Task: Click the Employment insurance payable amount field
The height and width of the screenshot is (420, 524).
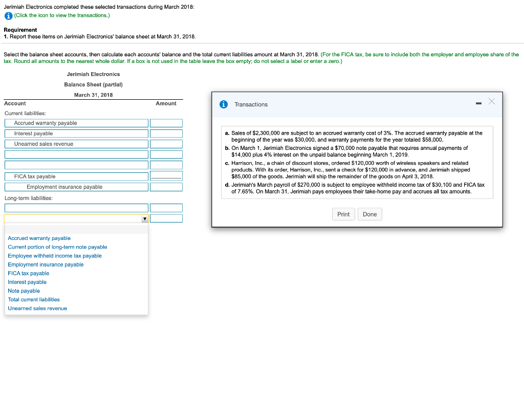Action: (166, 187)
